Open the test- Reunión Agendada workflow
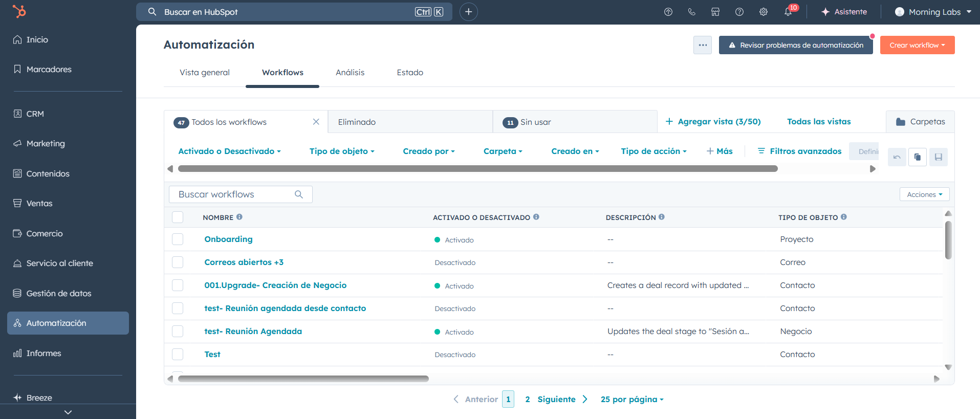Screen dimensions: 980x419 [253, 332]
